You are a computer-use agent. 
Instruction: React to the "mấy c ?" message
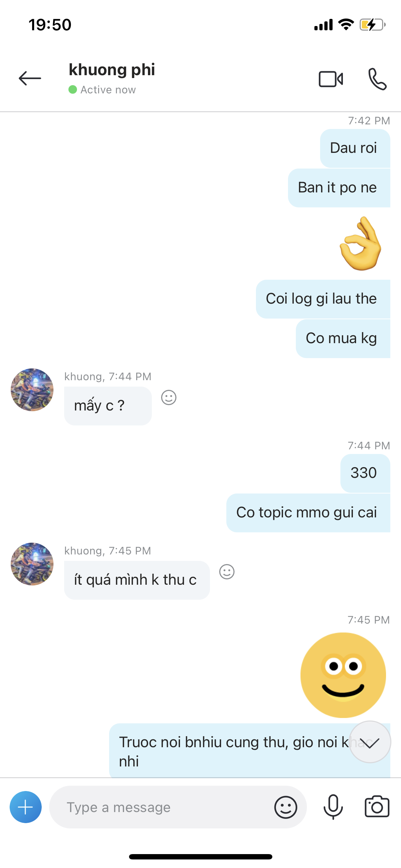(169, 397)
